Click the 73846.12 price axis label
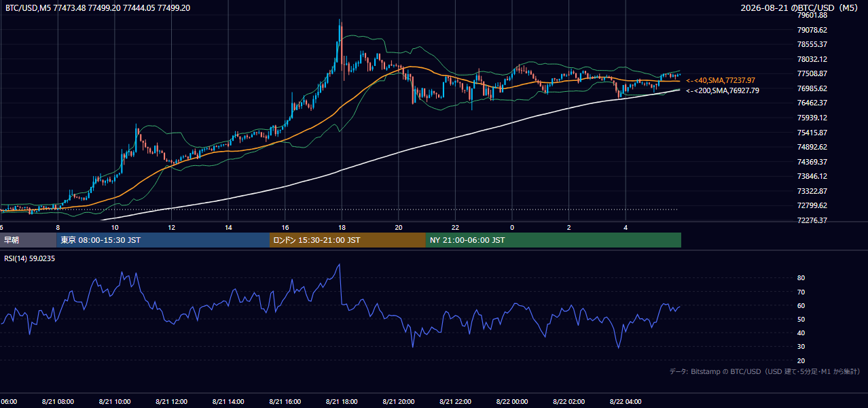Viewport: 868px width, 408px height. 812,176
